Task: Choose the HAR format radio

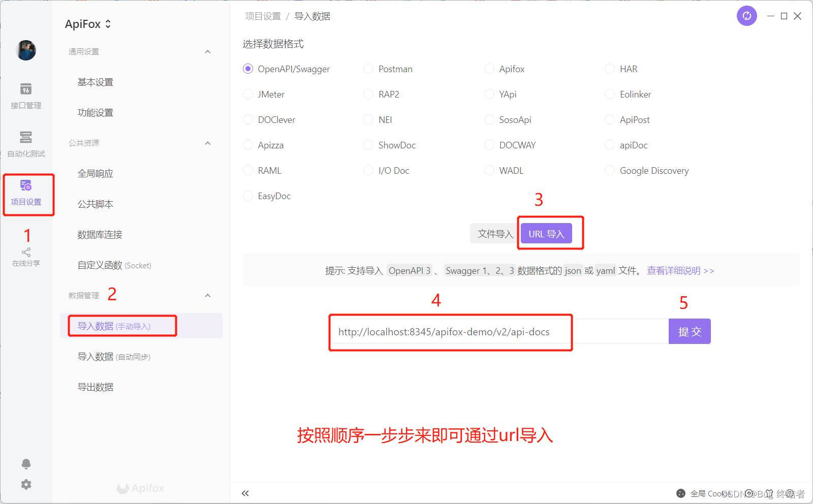Action: pyautogui.click(x=610, y=69)
